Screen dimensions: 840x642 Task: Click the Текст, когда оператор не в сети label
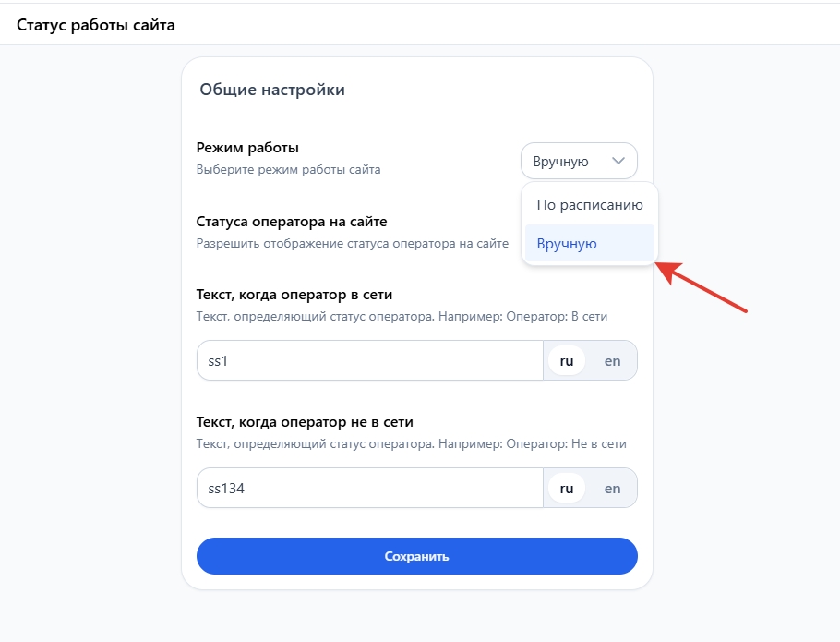pos(305,422)
